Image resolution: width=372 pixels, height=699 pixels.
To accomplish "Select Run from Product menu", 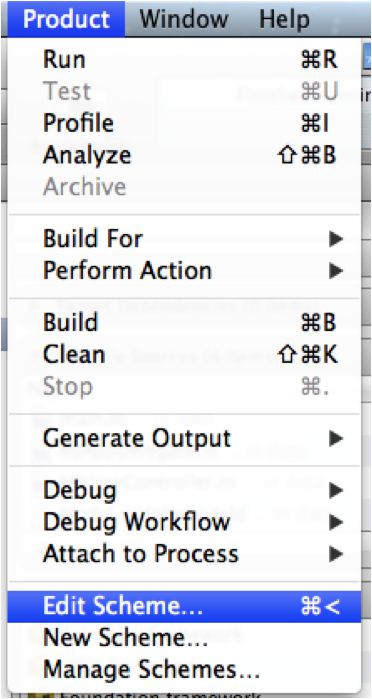I will pos(184,60).
